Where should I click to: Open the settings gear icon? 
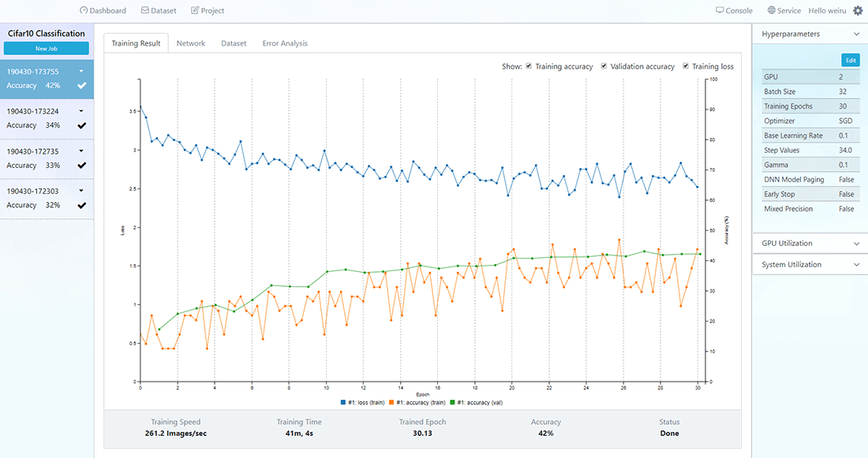(858, 10)
